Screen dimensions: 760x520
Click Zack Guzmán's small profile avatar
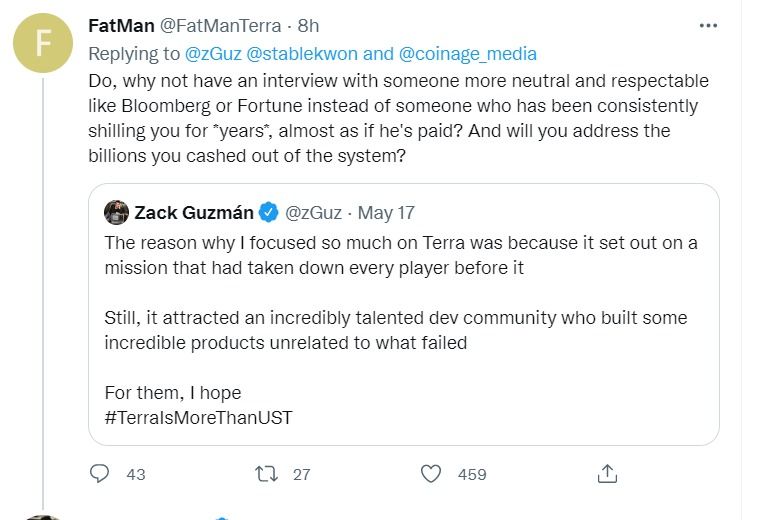[x=116, y=212]
